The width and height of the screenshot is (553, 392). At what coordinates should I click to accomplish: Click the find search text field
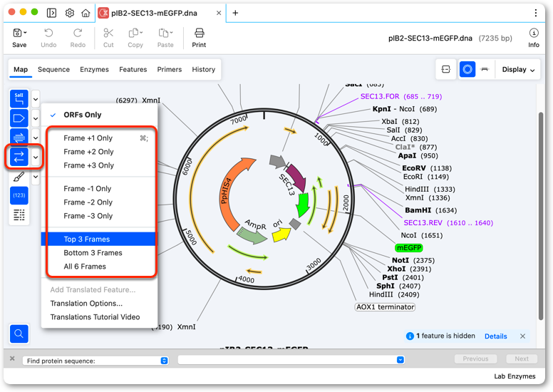coord(287,360)
